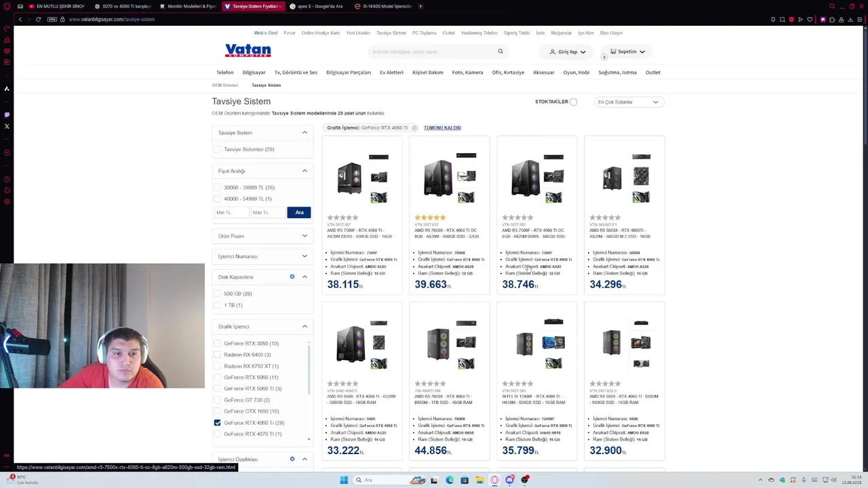The width and height of the screenshot is (868, 488).
Task: Check the 500 GB (28) disk option
Action: tap(217, 293)
